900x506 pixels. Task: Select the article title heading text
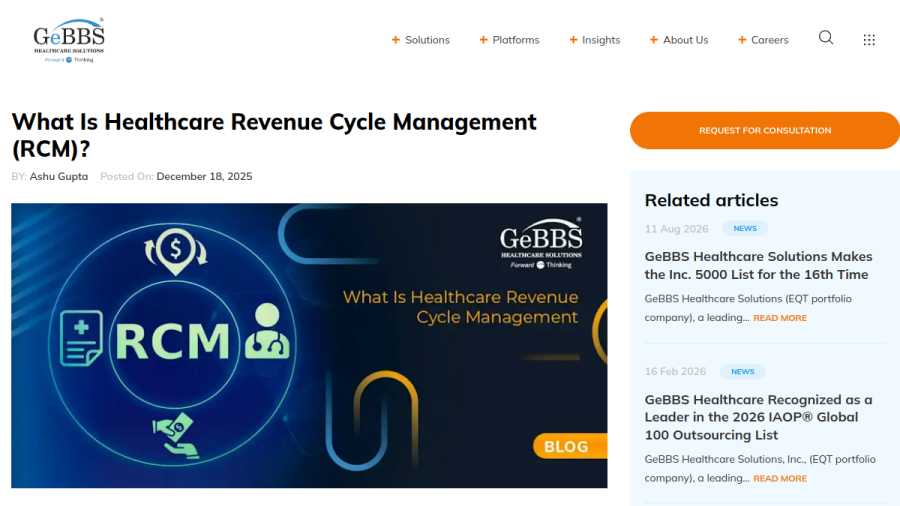pyautogui.click(x=274, y=135)
